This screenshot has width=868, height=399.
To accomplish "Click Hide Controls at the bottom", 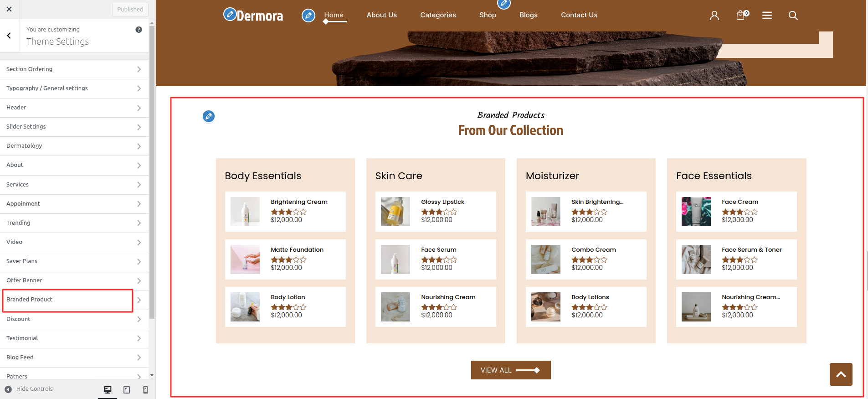I will pyautogui.click(x=29, y=389).
